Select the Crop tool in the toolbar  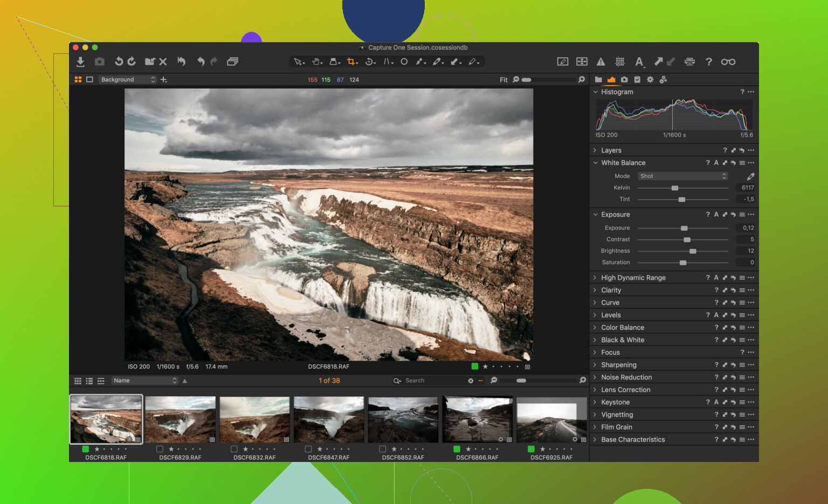[351, 61]
